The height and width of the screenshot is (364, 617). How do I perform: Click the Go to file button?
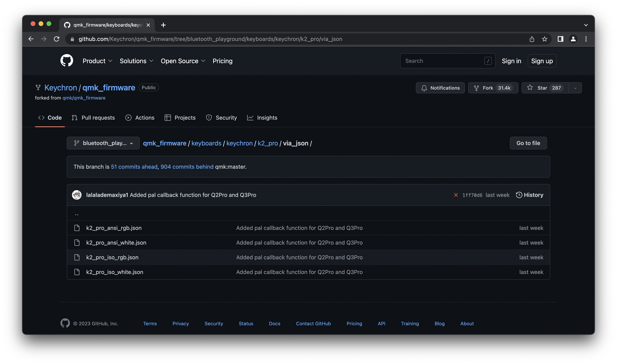coord(528,143)
